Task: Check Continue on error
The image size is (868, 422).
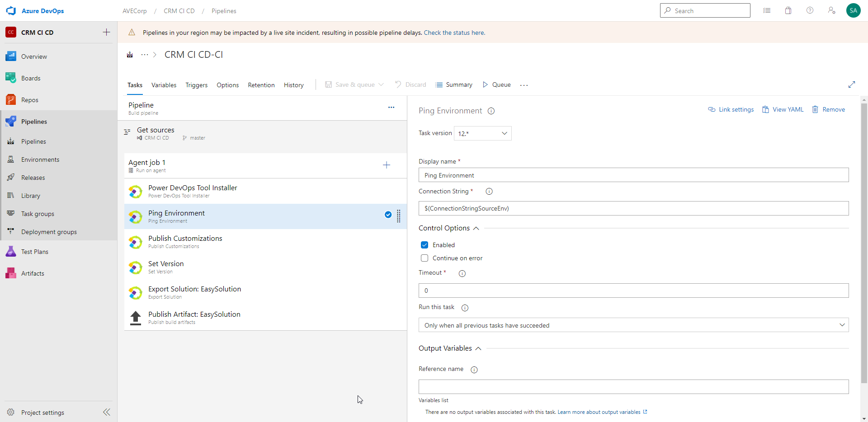Action: tap(425, 258)
